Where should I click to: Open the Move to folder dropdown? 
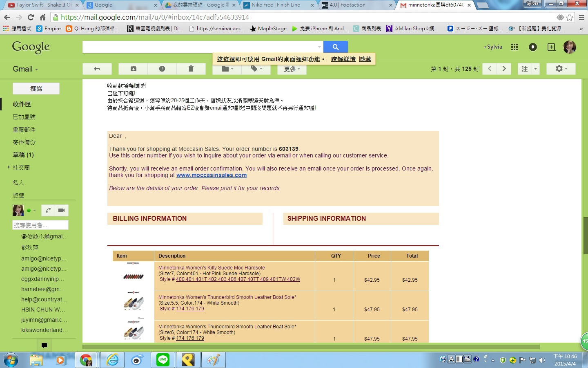coord(227,69)
